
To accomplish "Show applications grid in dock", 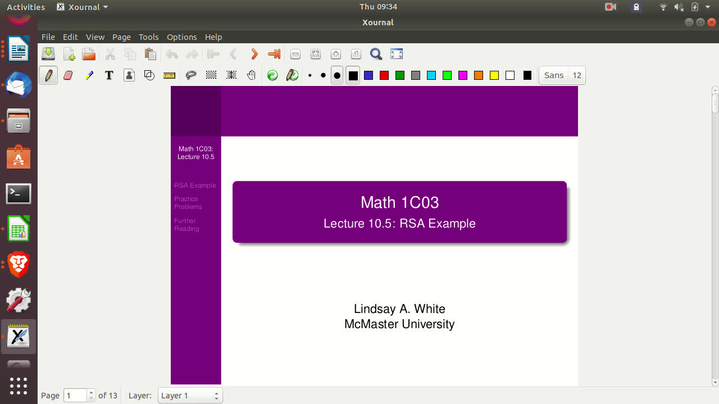I will (18, 386).
